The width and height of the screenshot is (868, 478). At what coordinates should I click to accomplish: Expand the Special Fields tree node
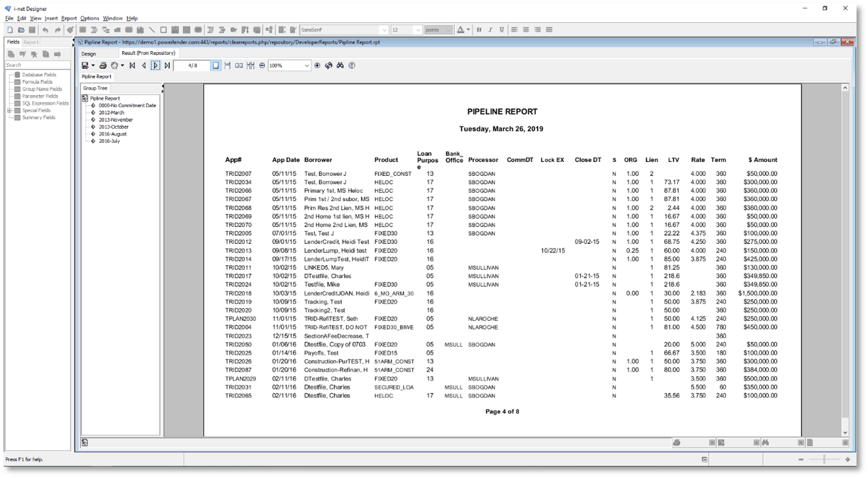9,111
